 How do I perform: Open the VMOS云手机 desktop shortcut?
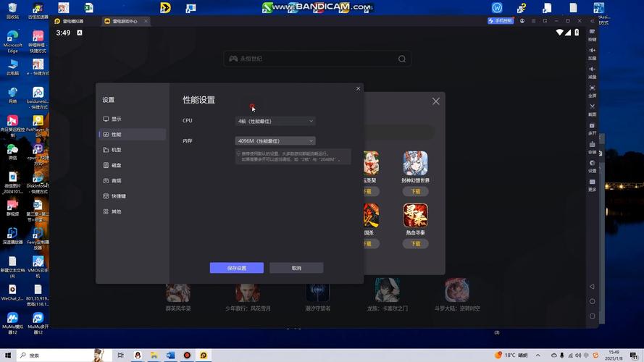click(38, 266)
